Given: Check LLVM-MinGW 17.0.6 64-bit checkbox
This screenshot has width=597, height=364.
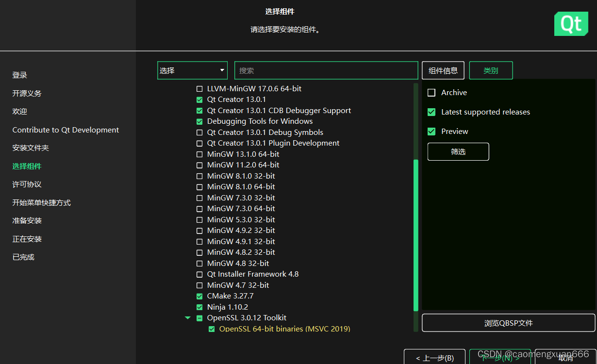Looking at the screenshot, I should pos(199,89).
